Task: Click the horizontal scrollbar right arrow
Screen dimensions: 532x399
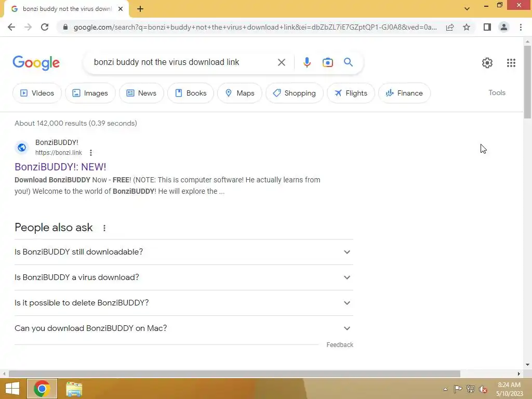Action: [519, 374]
